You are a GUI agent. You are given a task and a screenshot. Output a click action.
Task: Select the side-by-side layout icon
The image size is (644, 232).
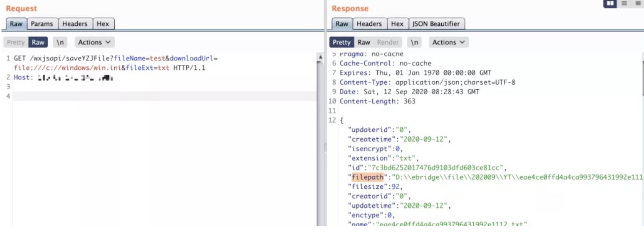(610, 3)
